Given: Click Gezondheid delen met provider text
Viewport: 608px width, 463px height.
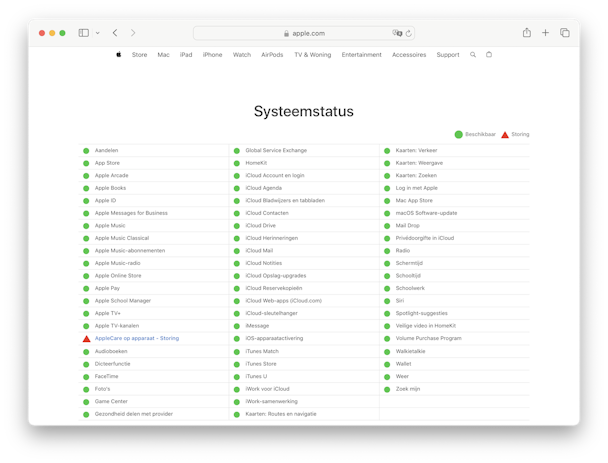Looking at the screenshot, I should click(x=134, y=414).
